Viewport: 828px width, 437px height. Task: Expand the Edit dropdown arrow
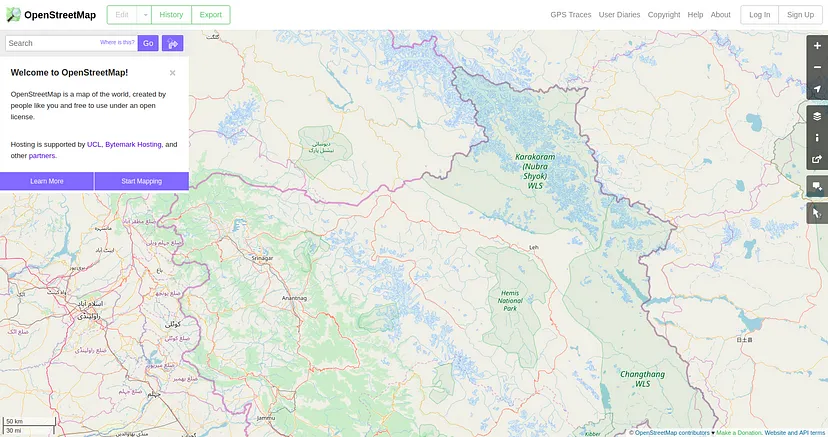(x=145, y=15)
